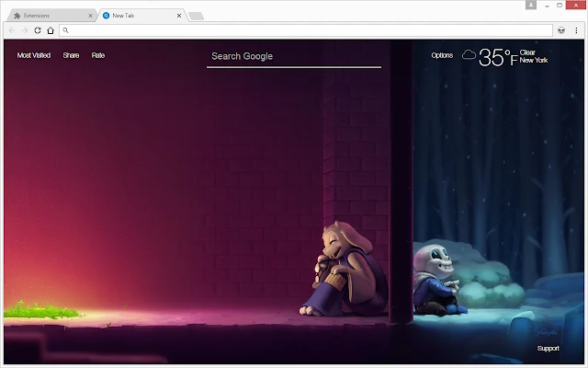
Task: Click the Chrome profile user icon
Action: click(531, 5)
